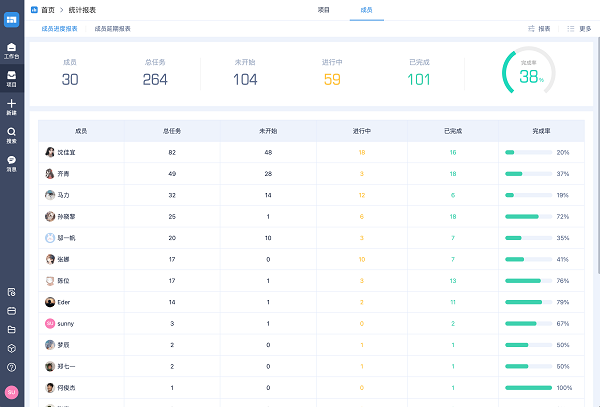The image size is (600, 407).
Task: Open the SU user avatar in sidebar
Action: click(11, 392)
